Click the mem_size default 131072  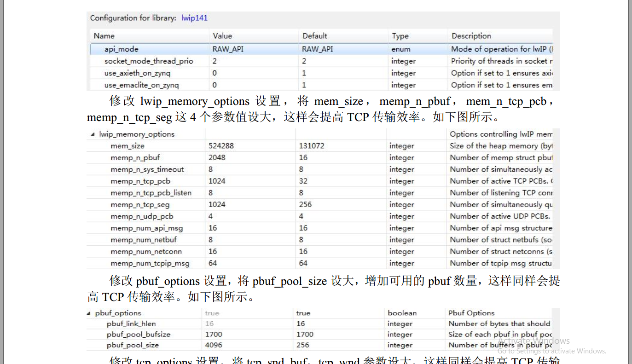(312, 146)
